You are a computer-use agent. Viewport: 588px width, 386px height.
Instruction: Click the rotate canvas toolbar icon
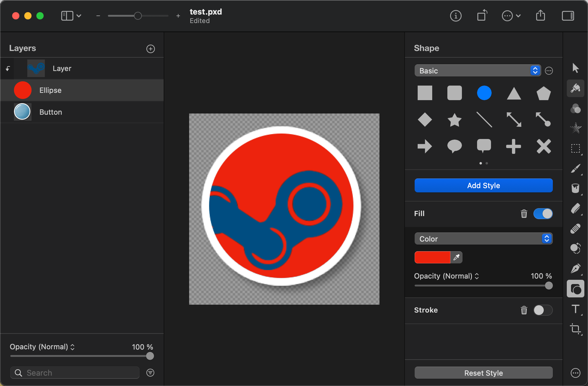482,15
